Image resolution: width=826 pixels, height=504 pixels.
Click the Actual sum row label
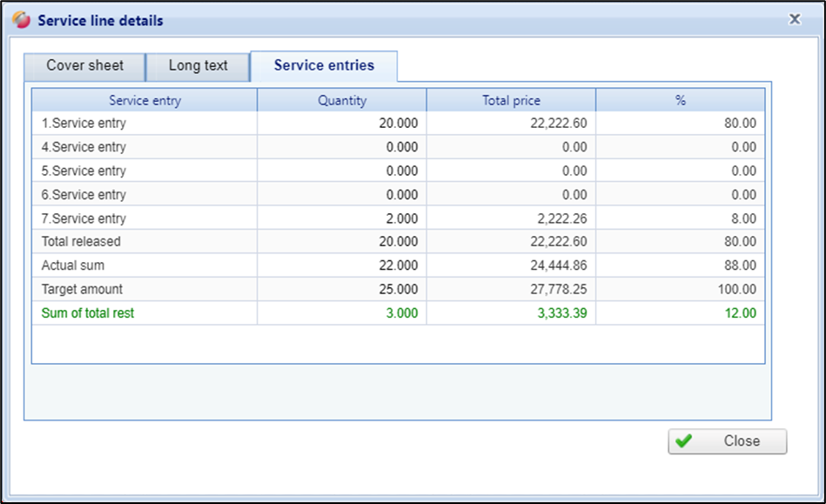(73, 265)
